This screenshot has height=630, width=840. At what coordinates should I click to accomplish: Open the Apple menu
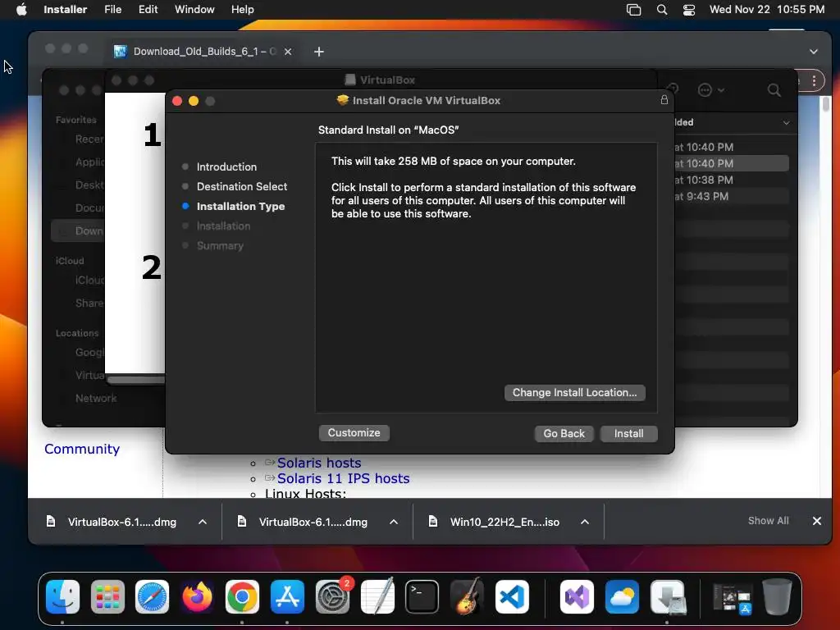pyautogui.click(x=21, y=9)
